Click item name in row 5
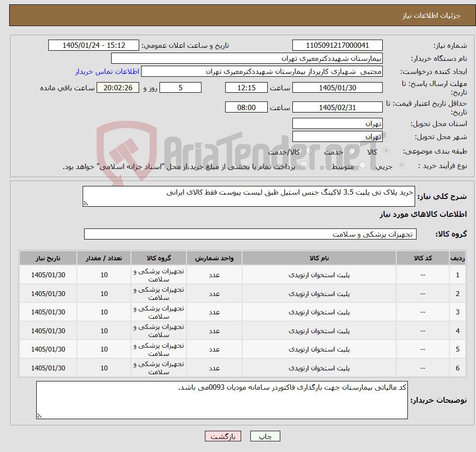This screenshot has width=476, height=452. coord(319,350)
